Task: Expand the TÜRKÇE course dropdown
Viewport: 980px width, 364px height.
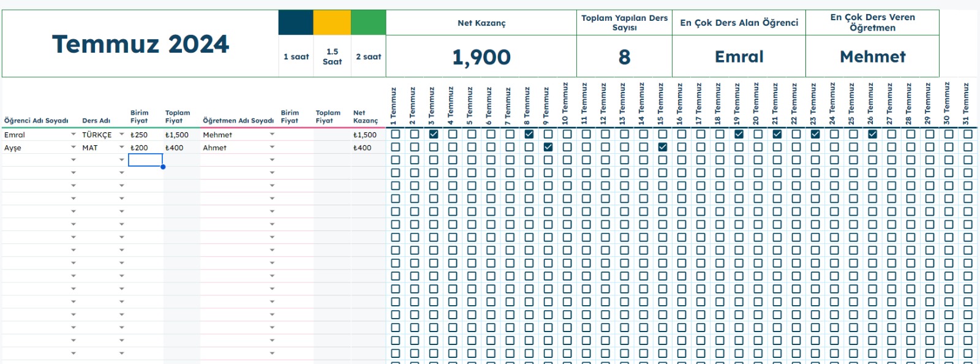Action: point(121,135)
